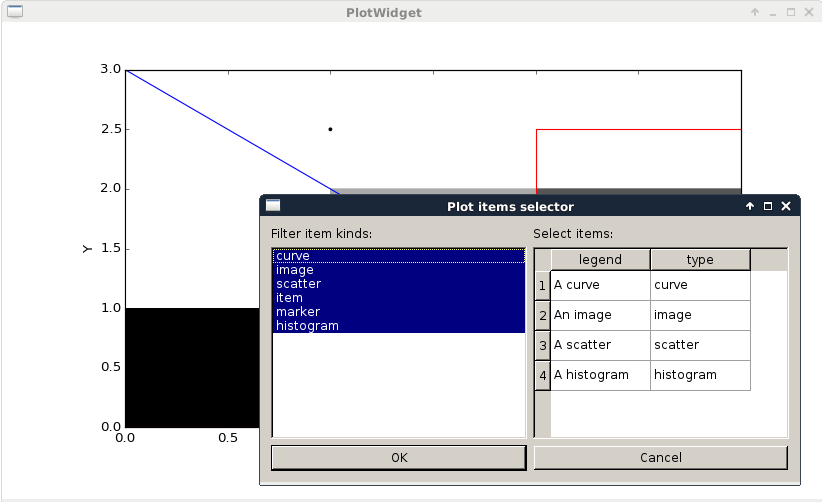Click the Plot items selector window menu icon
Screen dimensions: 822x502
tap(273, 206)
